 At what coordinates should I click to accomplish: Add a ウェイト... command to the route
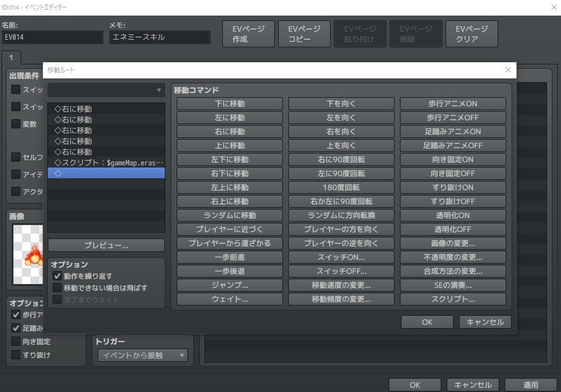(229, 299)
